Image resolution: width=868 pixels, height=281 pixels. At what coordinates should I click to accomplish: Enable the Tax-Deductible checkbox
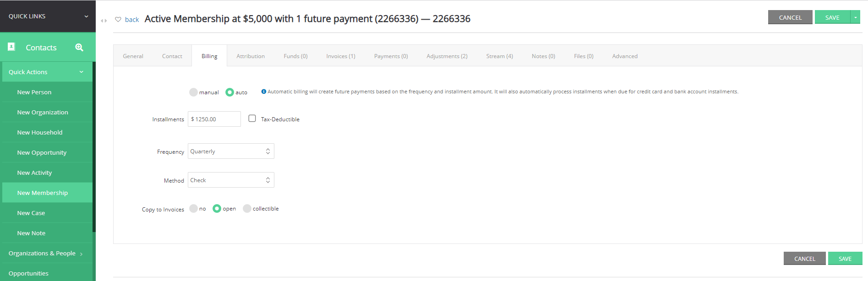(252, 119)
